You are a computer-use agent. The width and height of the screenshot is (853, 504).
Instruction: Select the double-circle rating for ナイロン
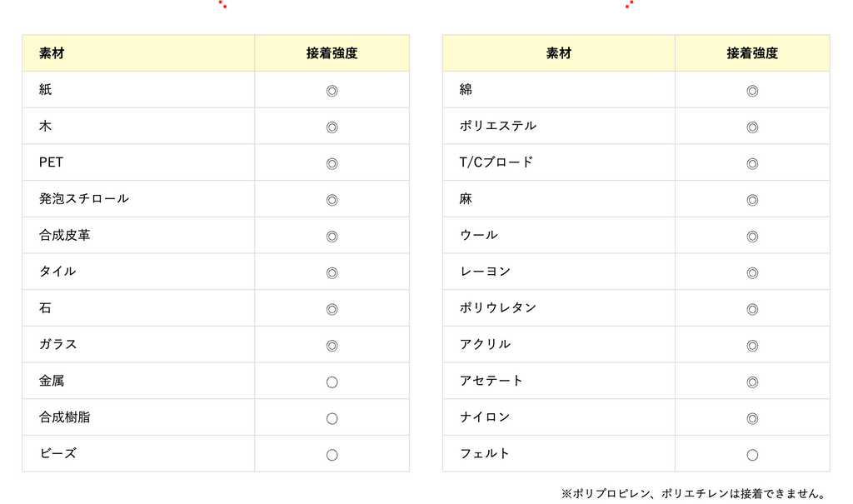(x=752, y=418)
